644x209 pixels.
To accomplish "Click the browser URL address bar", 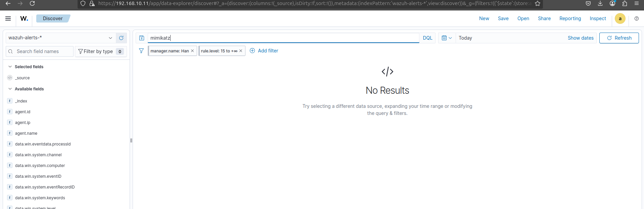I will coord(314,3).
